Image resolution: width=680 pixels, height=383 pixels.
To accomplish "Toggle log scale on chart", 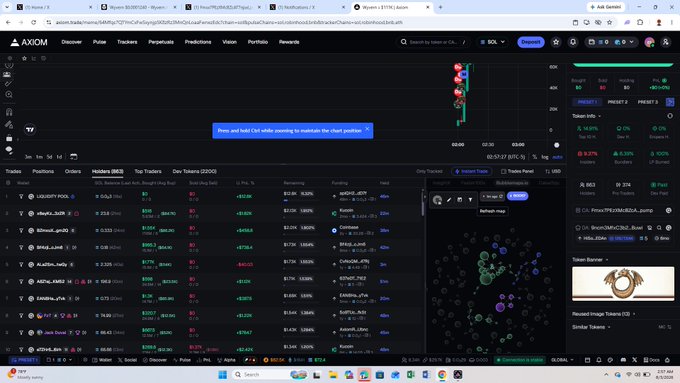I will [545, 157].
